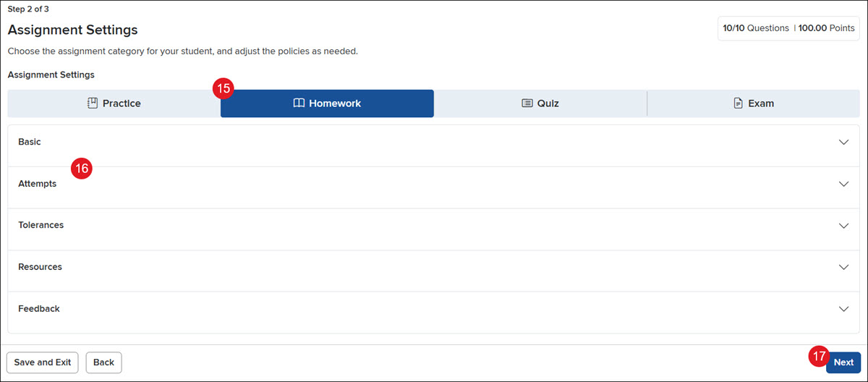Click the Practice notebook icon
Screen dimensions: 868x382
point(92,103)
